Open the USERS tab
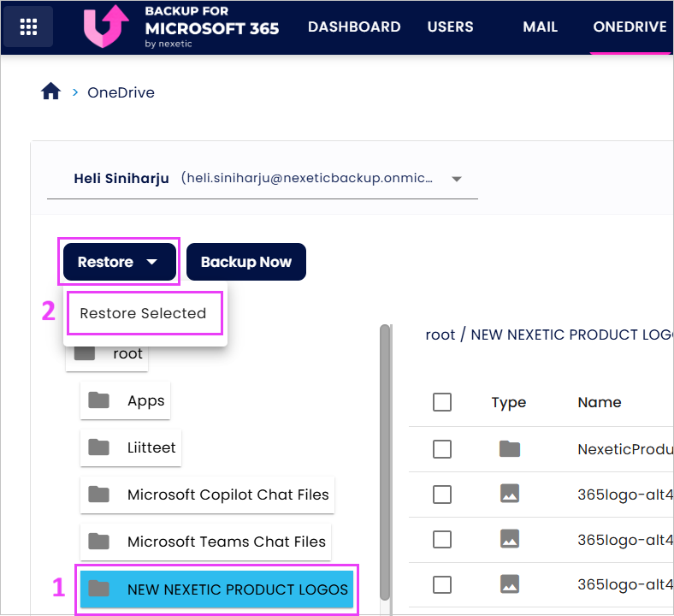Screen dimensions: 674x616 pyautogui.click(x=450, y=27)
